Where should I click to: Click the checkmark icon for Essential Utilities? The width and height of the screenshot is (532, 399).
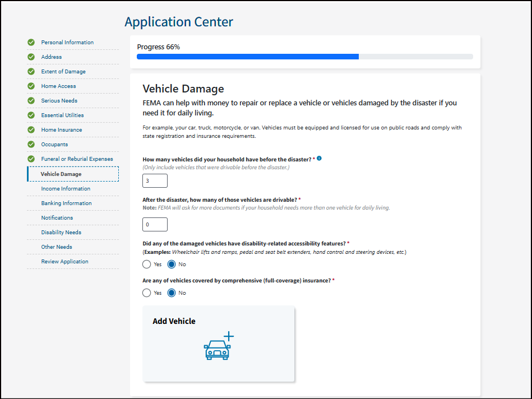[x=31, y=115]
